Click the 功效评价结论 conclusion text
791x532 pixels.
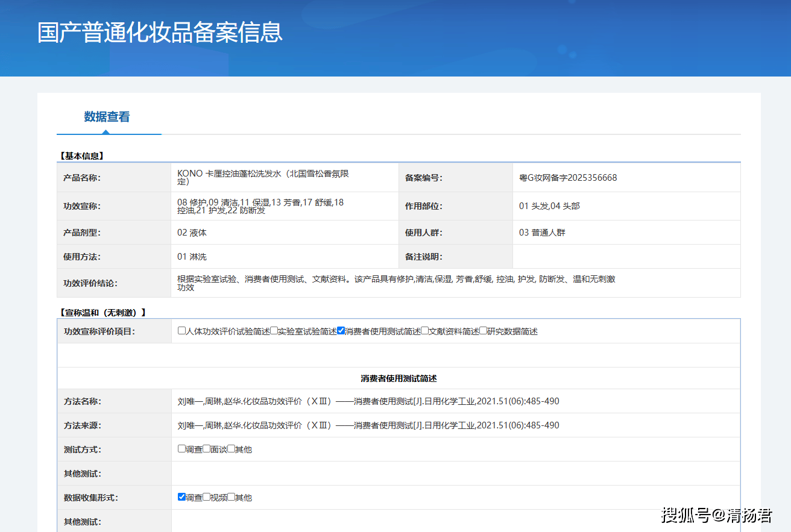(396, 283)
